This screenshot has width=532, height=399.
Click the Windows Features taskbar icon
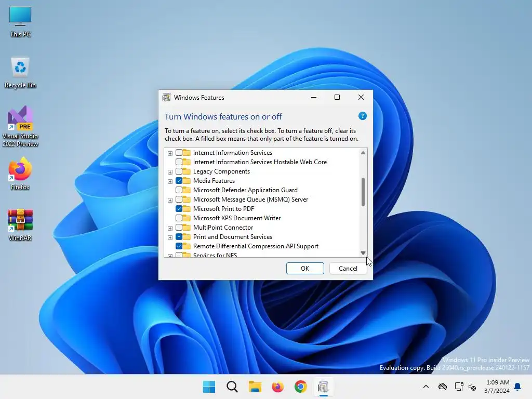[x=323, y=387]
